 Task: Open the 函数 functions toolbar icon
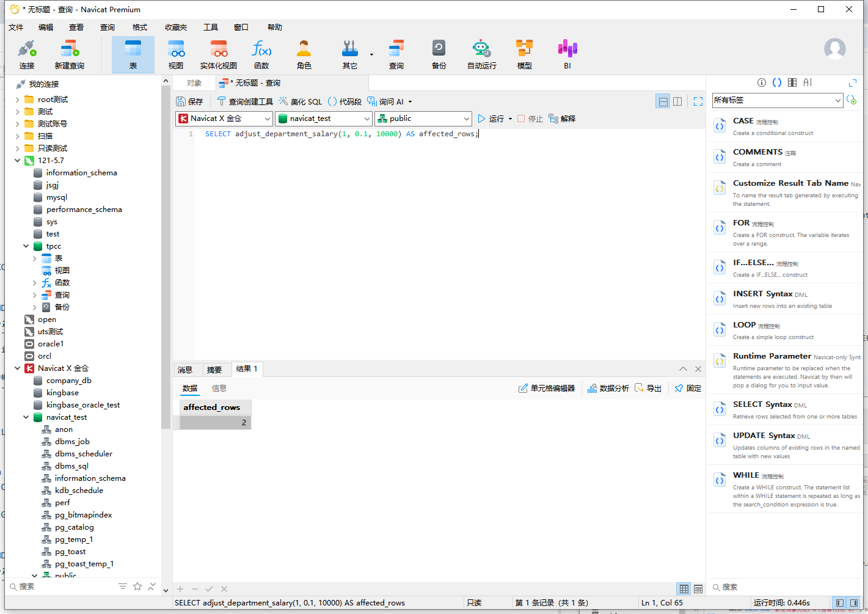pos(261,55)
